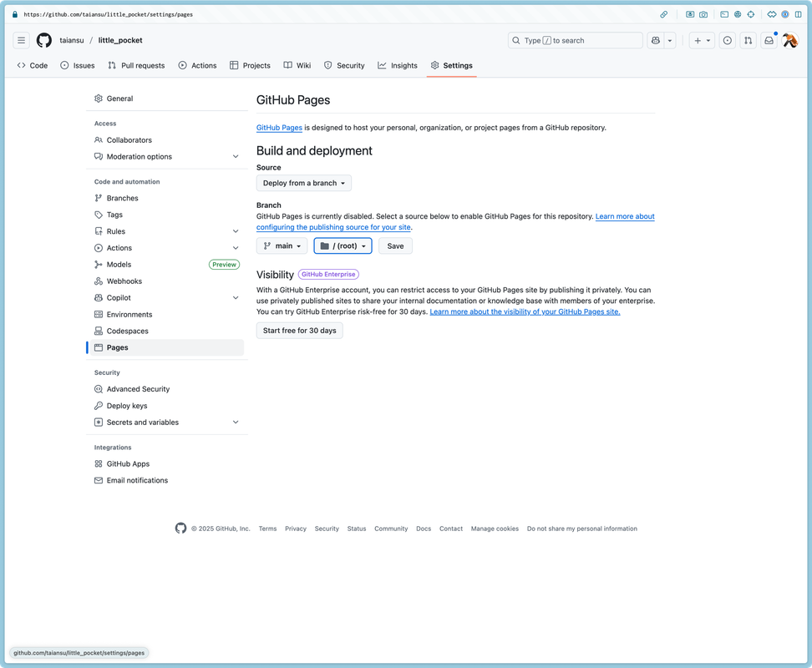Open Collaborators settings page

pos(165,139)
